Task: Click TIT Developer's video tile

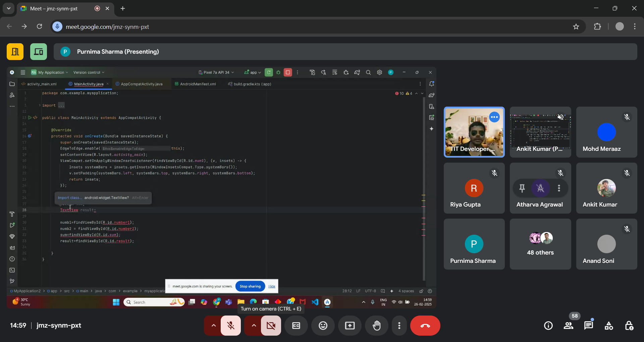Action: (x=474, y=132)
